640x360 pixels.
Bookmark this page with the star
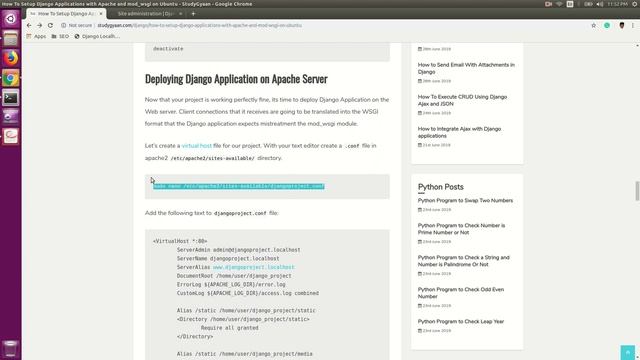click(593, 25)
